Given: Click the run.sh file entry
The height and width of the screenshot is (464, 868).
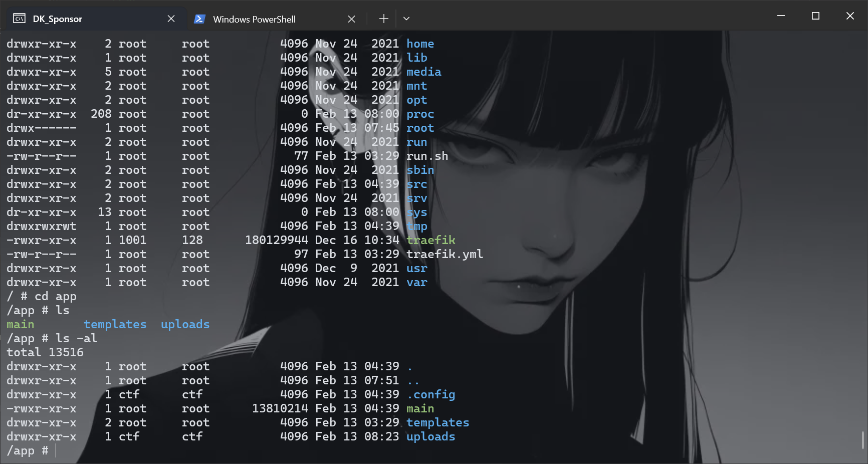Looking at the screenshot, I should 427,156.
